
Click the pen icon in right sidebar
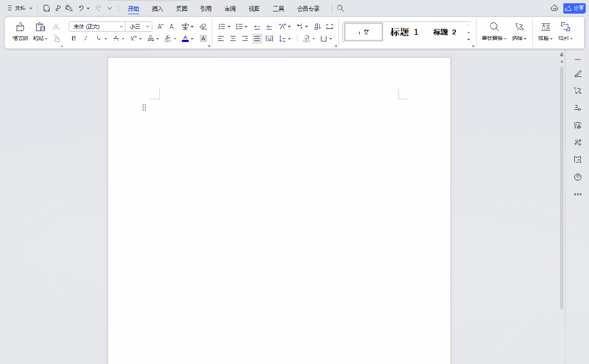(x=578, y=74)
